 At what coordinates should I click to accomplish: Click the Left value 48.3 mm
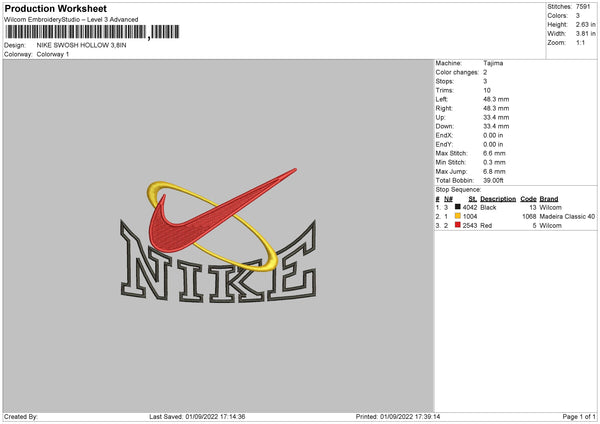tap(496, 99)
